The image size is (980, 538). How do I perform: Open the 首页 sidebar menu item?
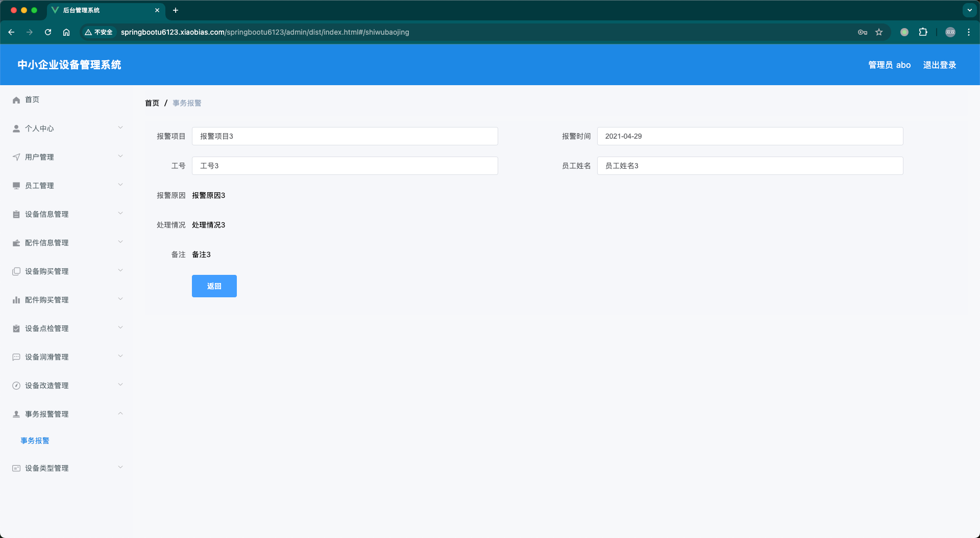pyautogui.click(x=66, y=99)
